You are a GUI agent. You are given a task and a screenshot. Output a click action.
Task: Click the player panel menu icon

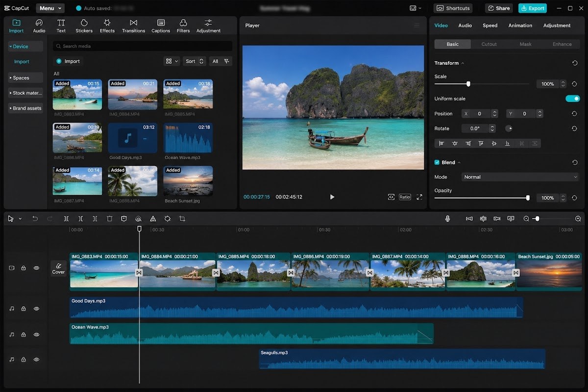416,25
